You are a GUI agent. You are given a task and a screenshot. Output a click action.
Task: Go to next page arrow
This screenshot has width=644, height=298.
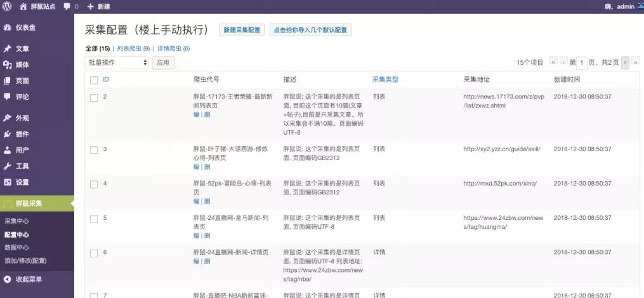[x=625, y=62]
